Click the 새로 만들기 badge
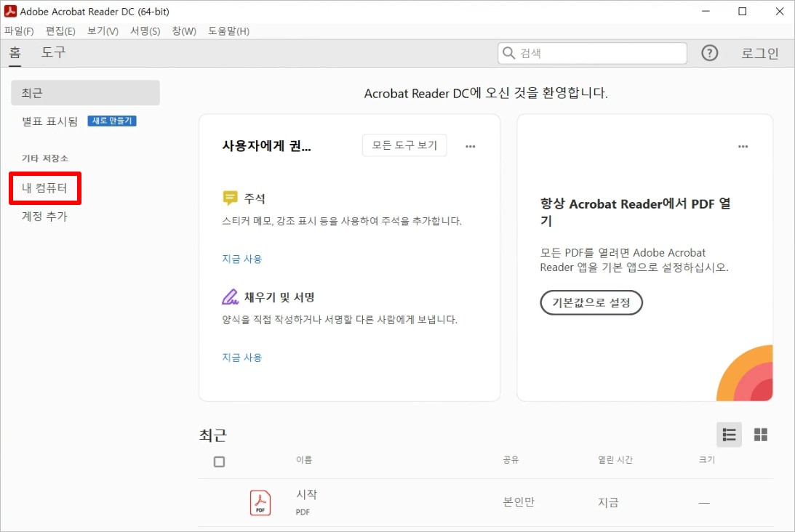Image resolution: width=795 pixels, height=532 pixels. click(112, 121)
